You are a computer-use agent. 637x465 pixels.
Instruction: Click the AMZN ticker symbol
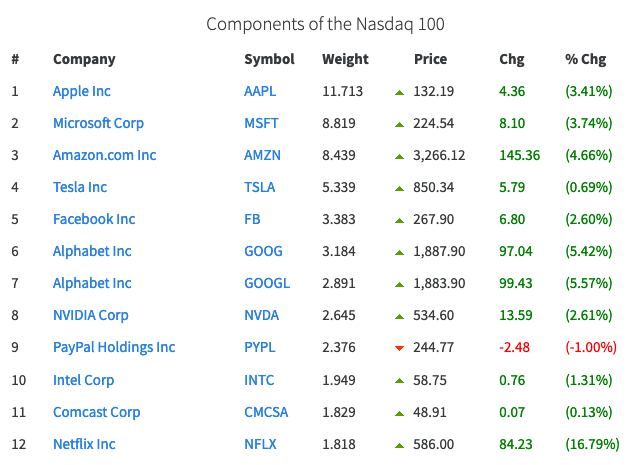coord(264,155)
